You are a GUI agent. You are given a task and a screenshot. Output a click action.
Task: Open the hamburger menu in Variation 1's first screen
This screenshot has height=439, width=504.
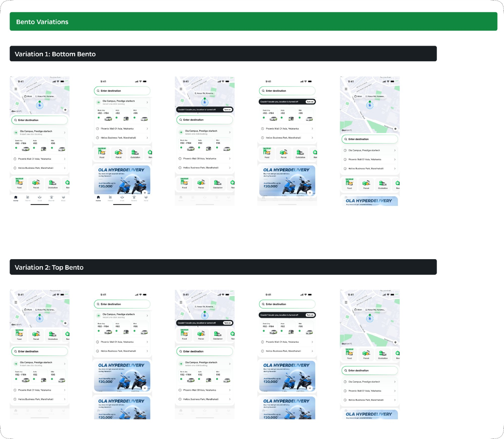point(16,89)
